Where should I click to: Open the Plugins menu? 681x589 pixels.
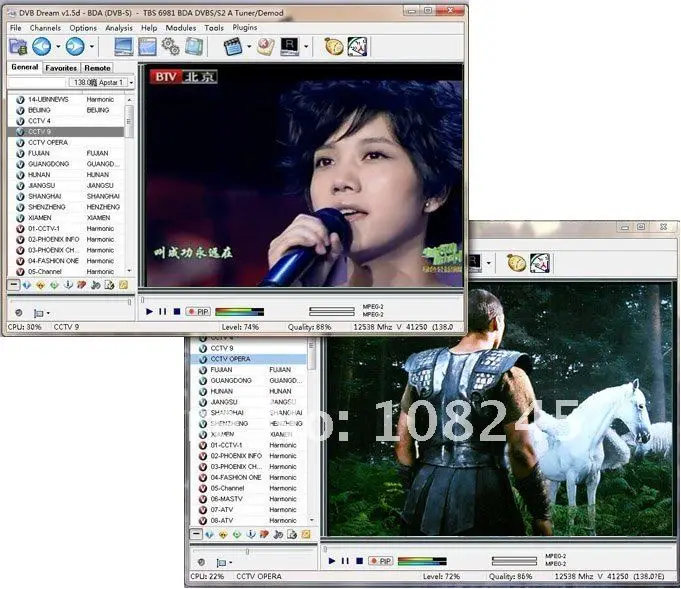pos(245,28)
